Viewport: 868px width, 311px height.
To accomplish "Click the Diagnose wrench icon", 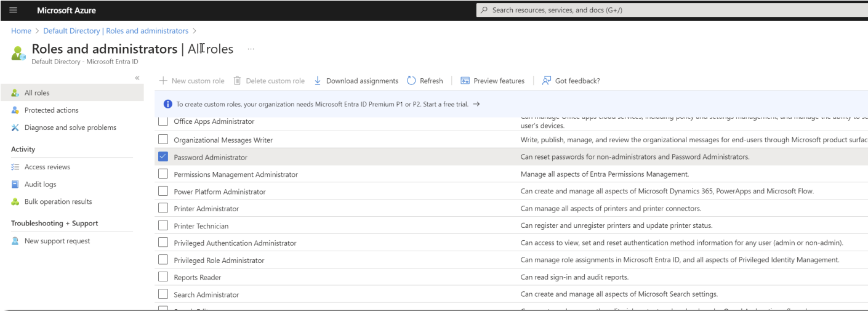I will [x=15, y=127].
